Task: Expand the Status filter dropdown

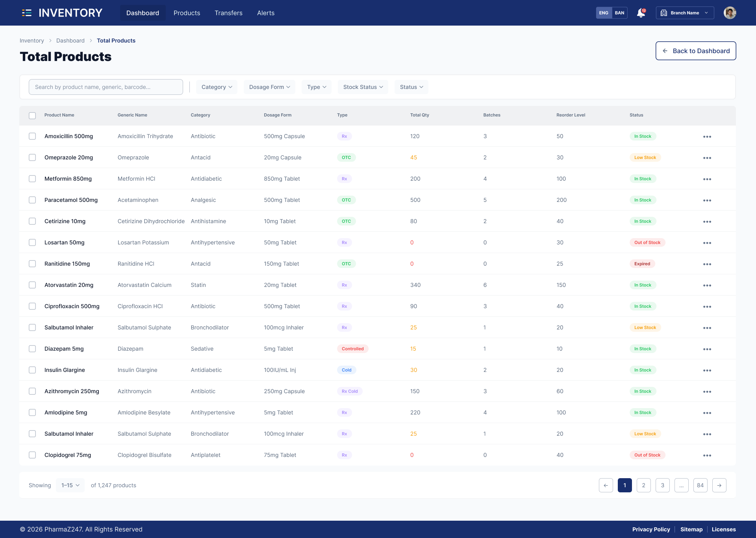Action: (411, 87)
